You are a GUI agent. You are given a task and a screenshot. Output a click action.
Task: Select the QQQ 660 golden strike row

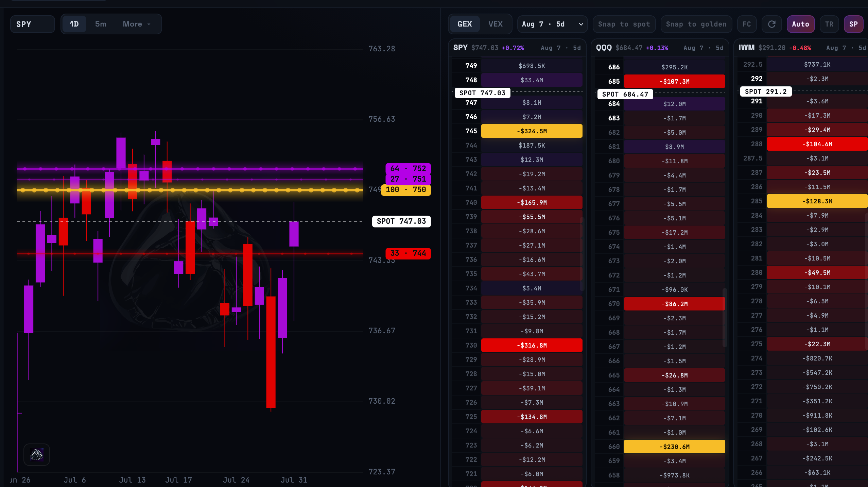[660, 447]
